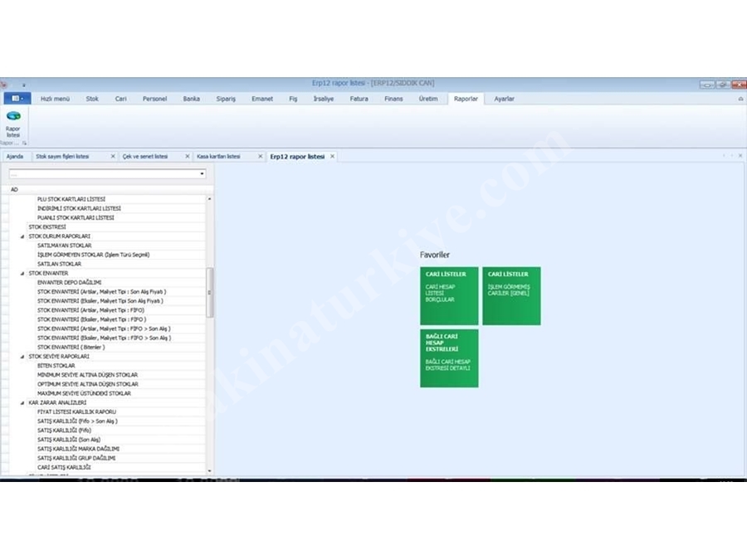Collapse the KAR ZARAR ANALİZLERİ node
Screen dimensions: 747x560
tap(22, 403)
